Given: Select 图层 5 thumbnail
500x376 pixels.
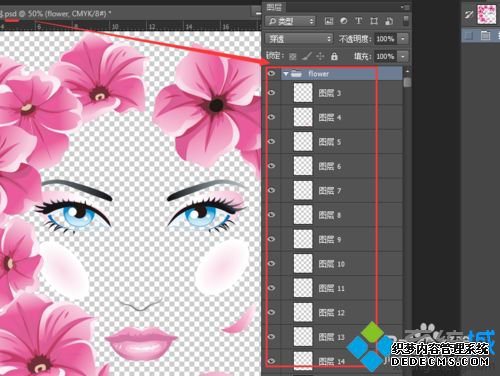Looking at the screenshot, I should pos(303,141).
